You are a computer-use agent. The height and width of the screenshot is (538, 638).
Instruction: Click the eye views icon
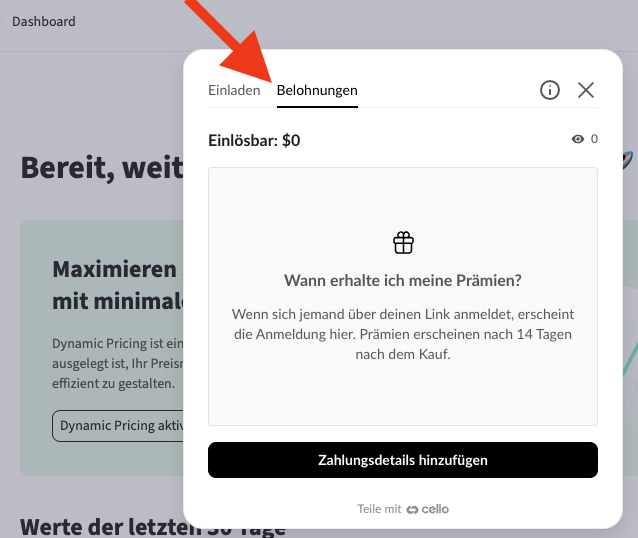coord(578,140)
